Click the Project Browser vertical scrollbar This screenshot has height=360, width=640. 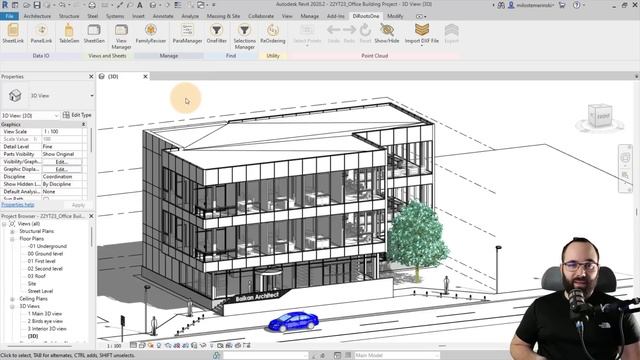coord(91,236)
